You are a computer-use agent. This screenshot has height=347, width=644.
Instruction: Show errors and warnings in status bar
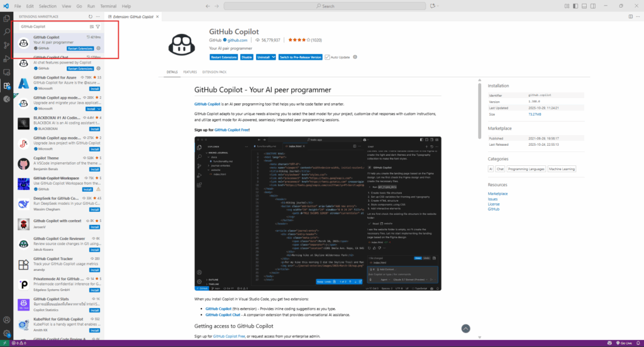point(19,343)
